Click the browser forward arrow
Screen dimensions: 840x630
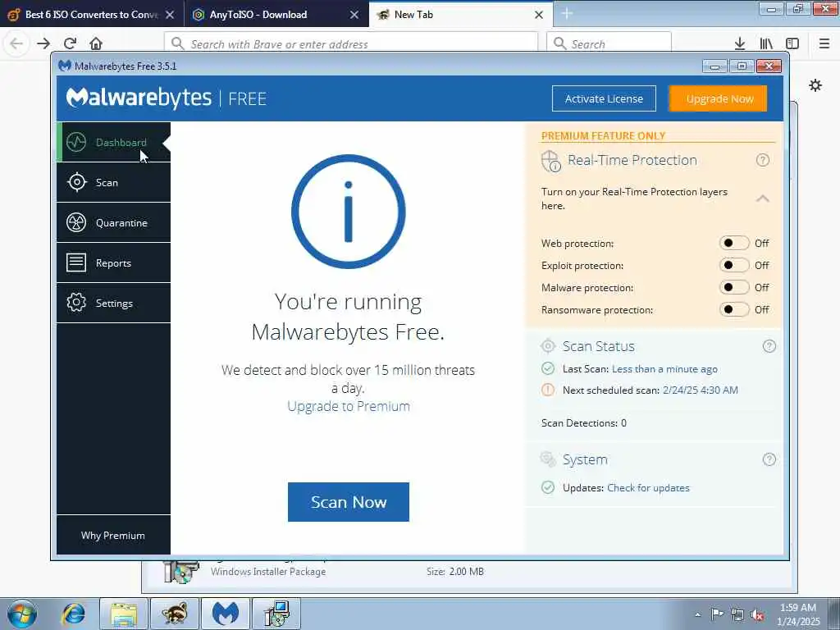[x=43, y=43]
